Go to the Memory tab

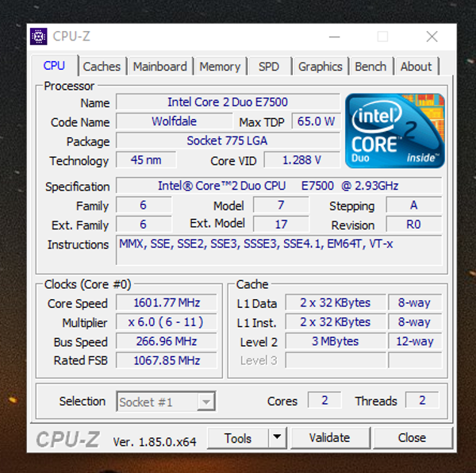pyautogui.click(x=220, y=67)
